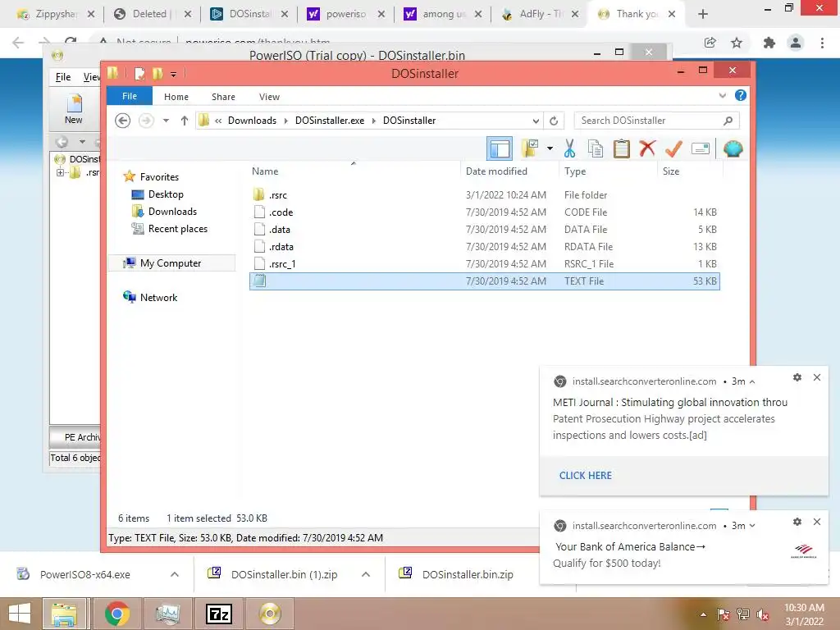Screen dimensions: 840x630
Task: Open settings gear of METI Journal notification
Action: [x=797, y=377]
